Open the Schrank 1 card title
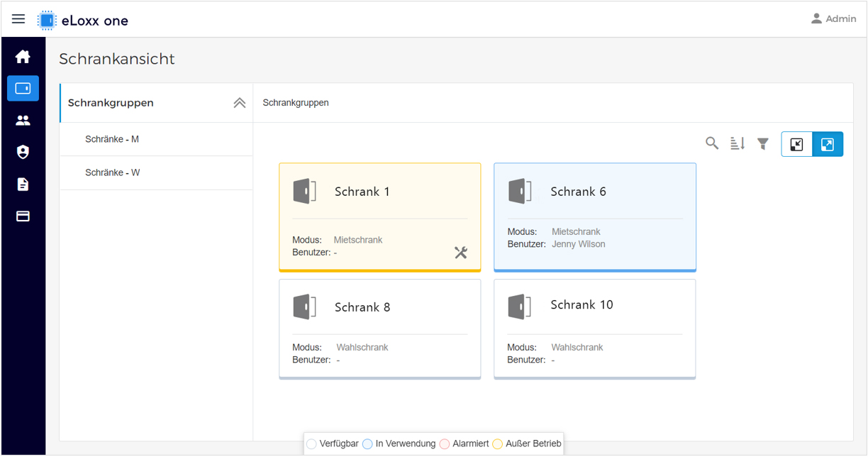 (x=362, y=192)
